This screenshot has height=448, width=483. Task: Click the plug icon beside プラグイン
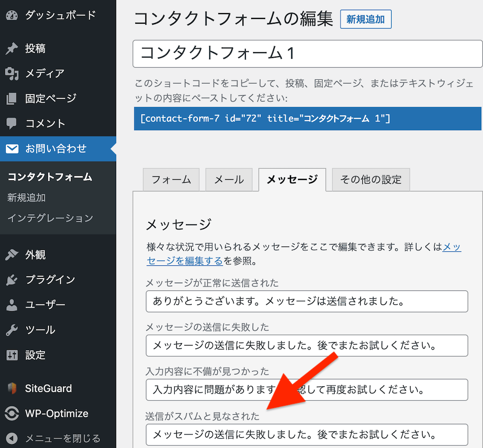click(x=12, y=280)
